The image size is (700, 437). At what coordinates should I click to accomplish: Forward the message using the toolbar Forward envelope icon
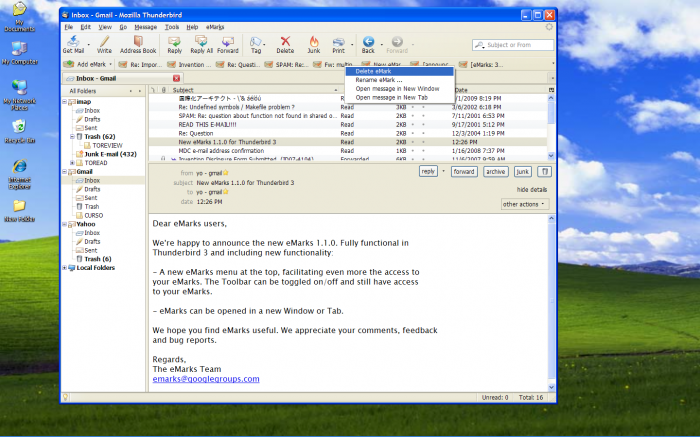(228, 42)
